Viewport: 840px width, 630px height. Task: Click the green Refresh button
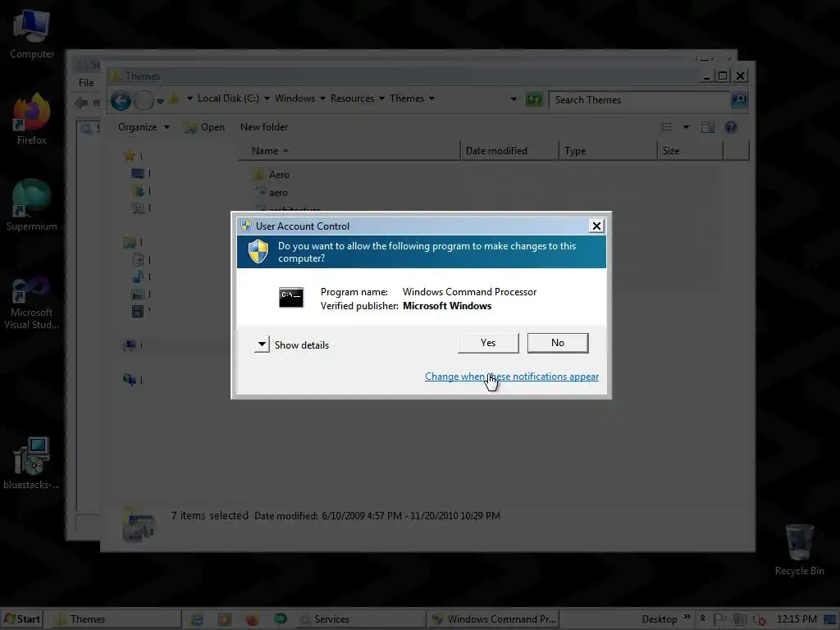[x=534, y=99]
